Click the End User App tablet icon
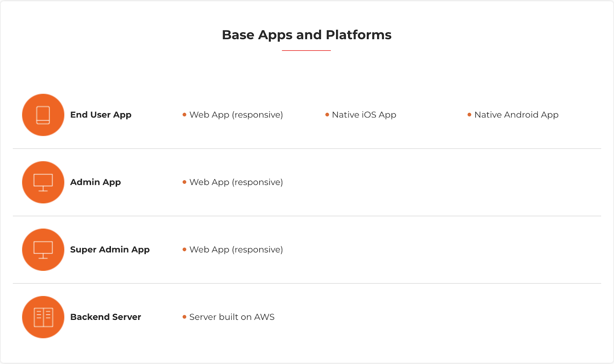The height and width of the screenshot is (364, 614). coord(43,115)
